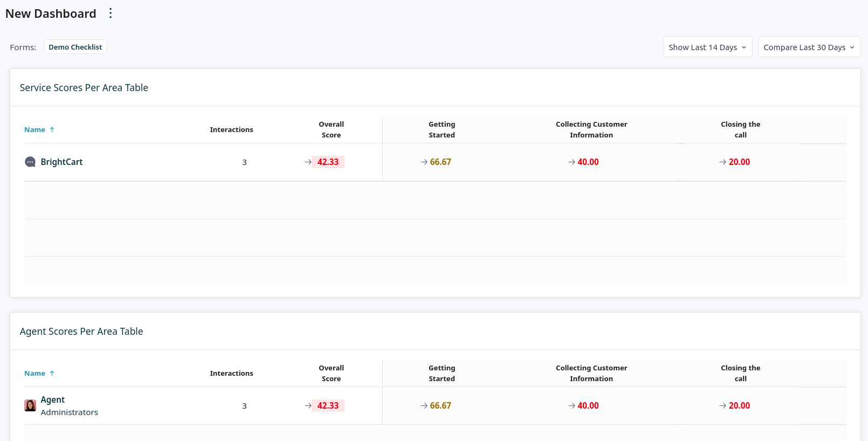This screenshot has width=868, height=441.
Task: Expand the Compare Last 30 Days dropdown
Action: pyautogui.click(x=809, y=47)
